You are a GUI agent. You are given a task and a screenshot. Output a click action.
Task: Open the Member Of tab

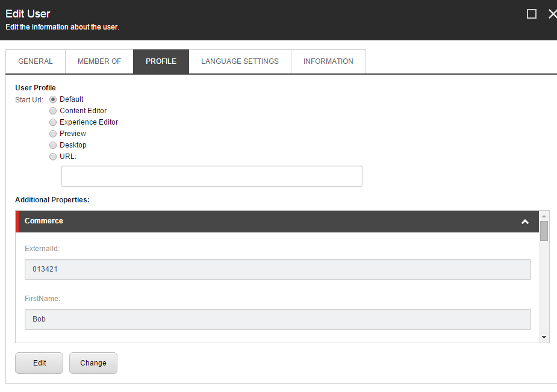(99, 61)
